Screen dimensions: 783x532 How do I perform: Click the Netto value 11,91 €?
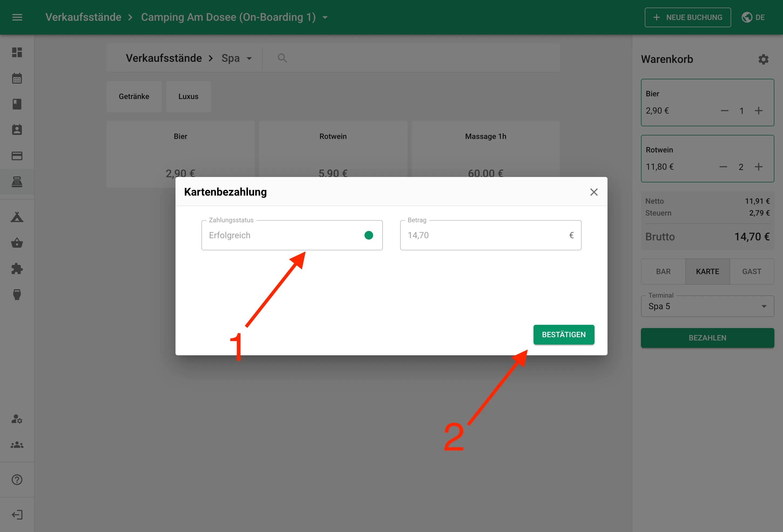point(757,201)
